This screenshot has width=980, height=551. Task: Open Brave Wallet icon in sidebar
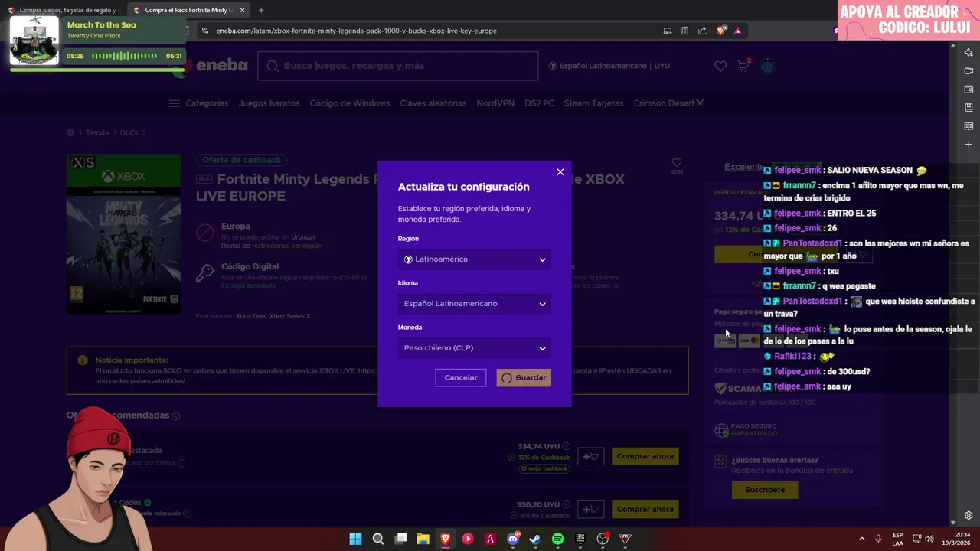[x=969, y=90]
